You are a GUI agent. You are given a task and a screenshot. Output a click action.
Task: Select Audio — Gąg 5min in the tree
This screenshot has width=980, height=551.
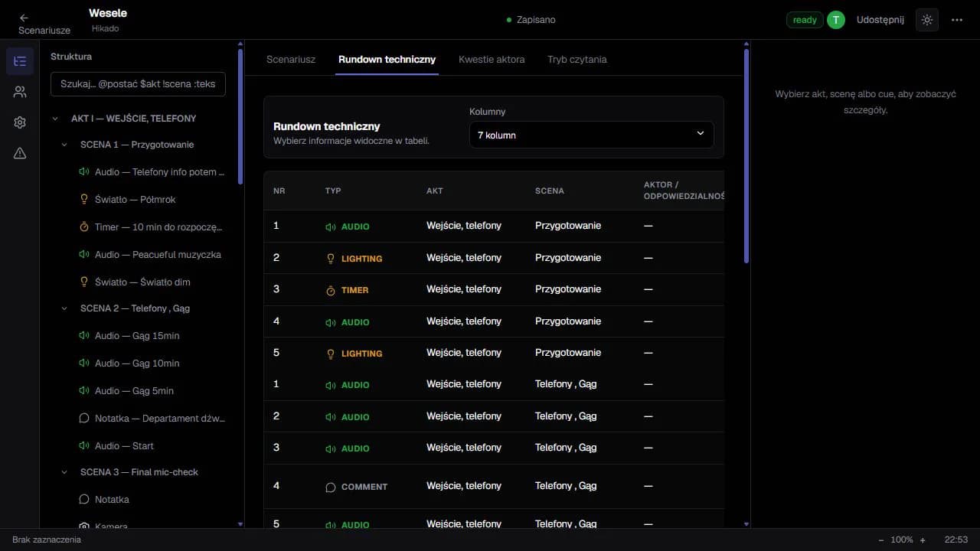(134, 391)
